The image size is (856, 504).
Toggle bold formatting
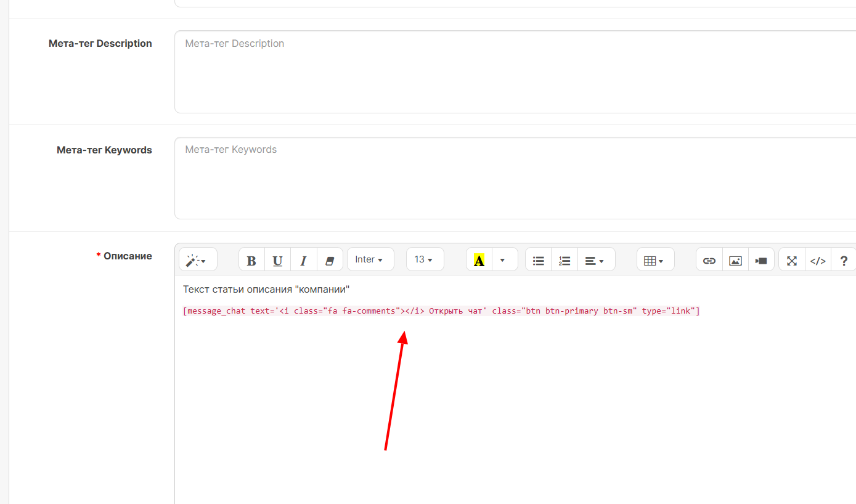pyautogui.click(x=251, y=260)
